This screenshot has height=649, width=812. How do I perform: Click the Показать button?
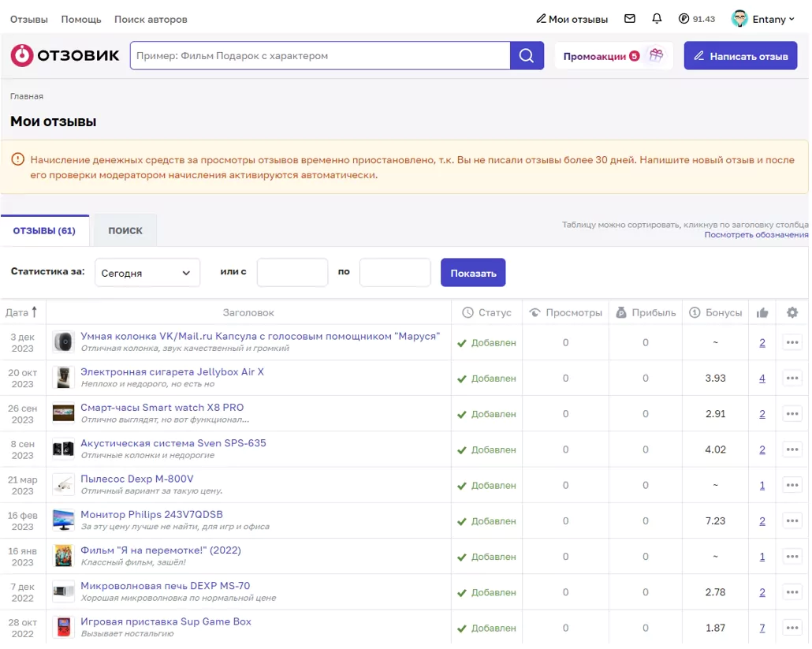click(x=473, y=272)
